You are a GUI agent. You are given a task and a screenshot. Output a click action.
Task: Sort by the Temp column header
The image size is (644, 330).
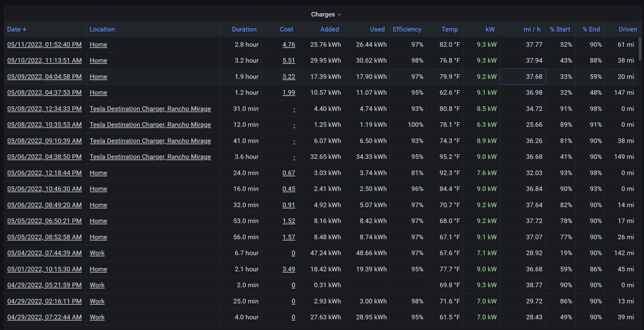[450, 29]
